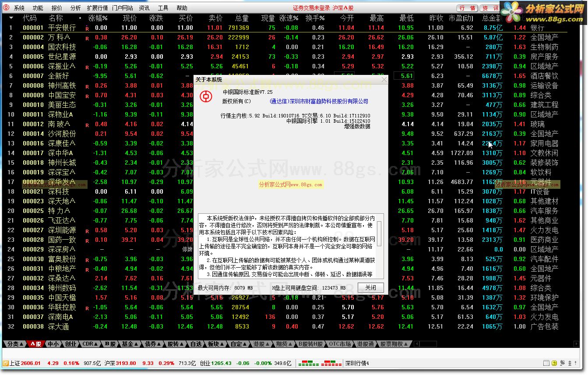Open the 系统 menu
This screenshot has height=375, width=588.
19,8
